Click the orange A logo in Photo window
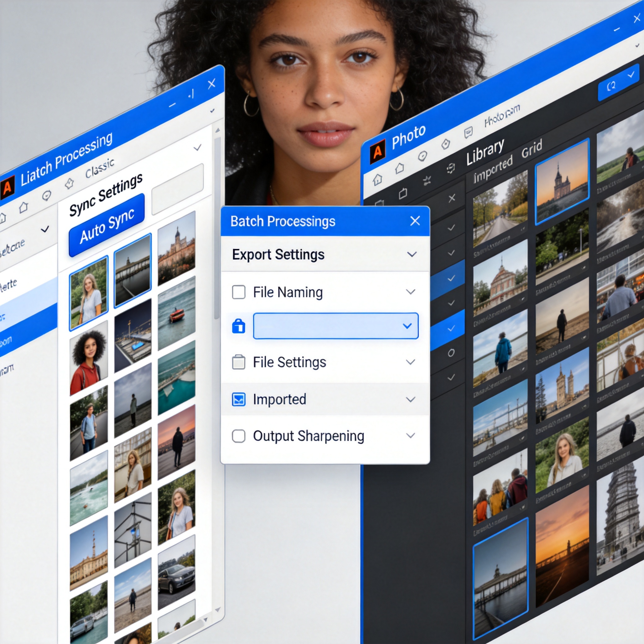The image size is (644, 644). click(x=378, y=152)
